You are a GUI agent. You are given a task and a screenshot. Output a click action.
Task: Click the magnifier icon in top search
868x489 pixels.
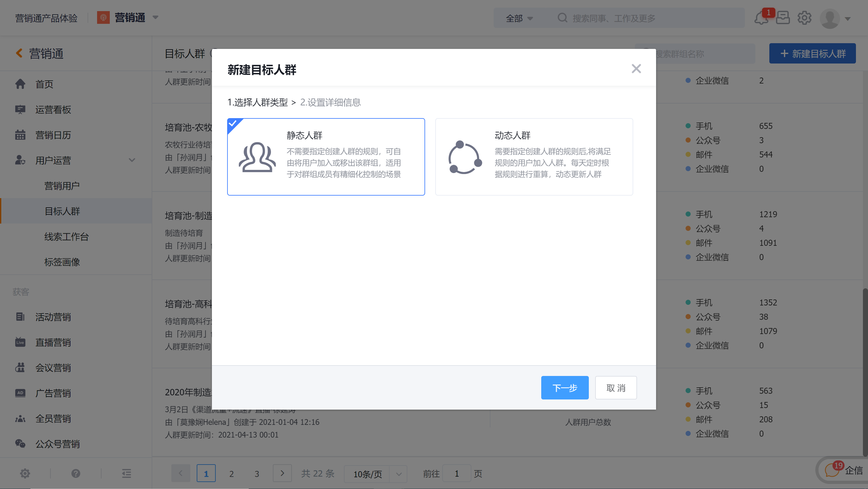pyautogui.click(x=562, y=18)
